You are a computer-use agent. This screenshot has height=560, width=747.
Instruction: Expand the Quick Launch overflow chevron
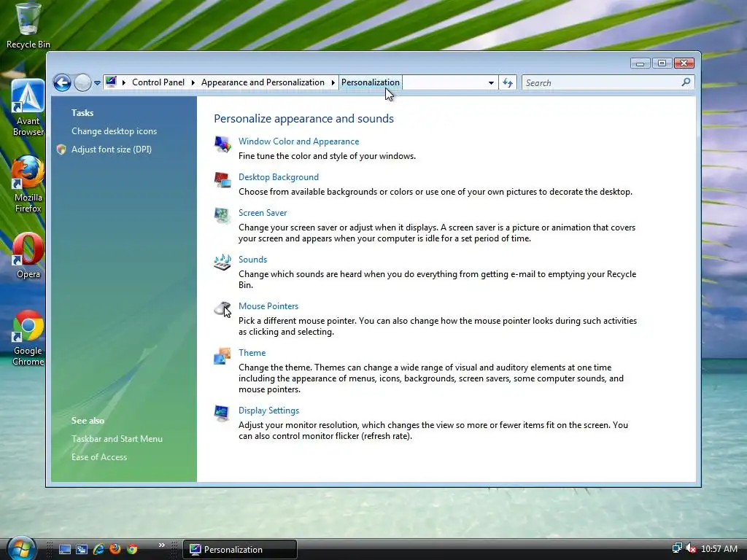161,545
